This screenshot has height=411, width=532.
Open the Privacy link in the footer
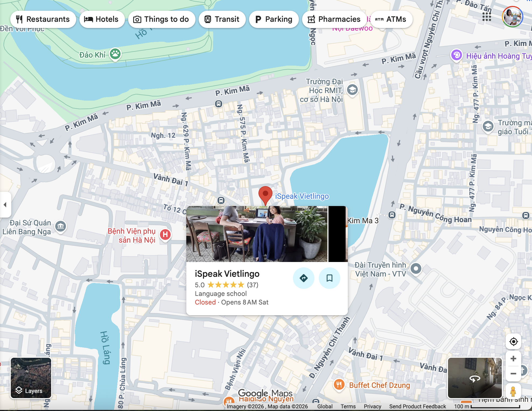click(372, 406)
